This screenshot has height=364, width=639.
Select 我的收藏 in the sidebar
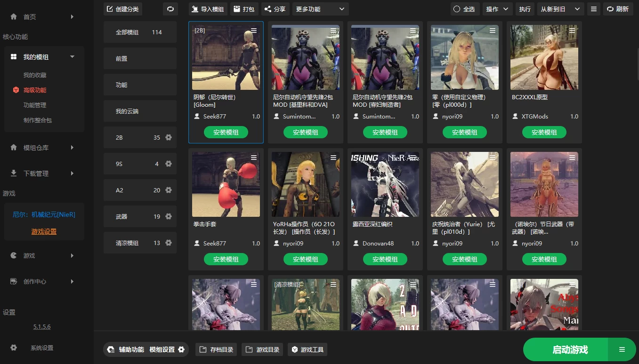coord(35,75)
